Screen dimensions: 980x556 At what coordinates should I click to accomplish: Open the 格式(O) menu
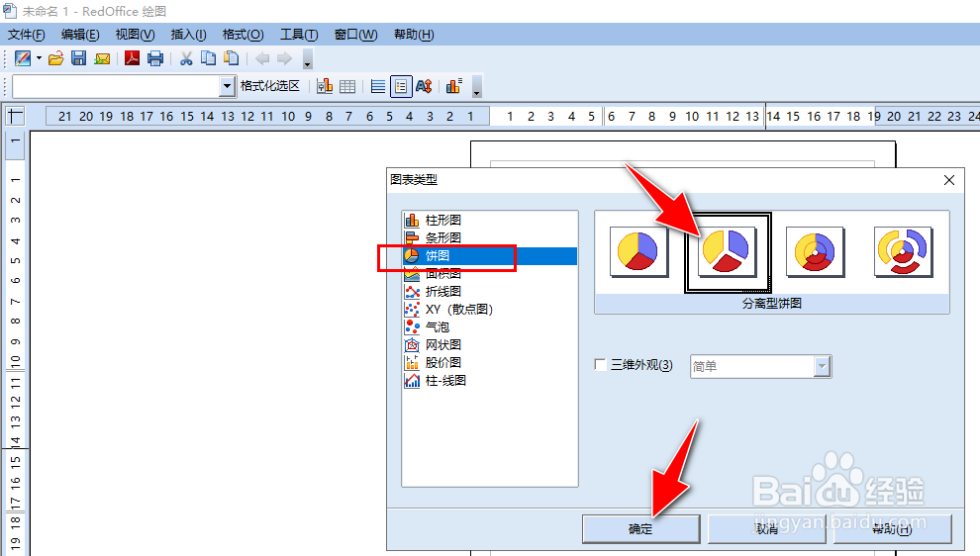pyautogui.click(x=244, y=35)
